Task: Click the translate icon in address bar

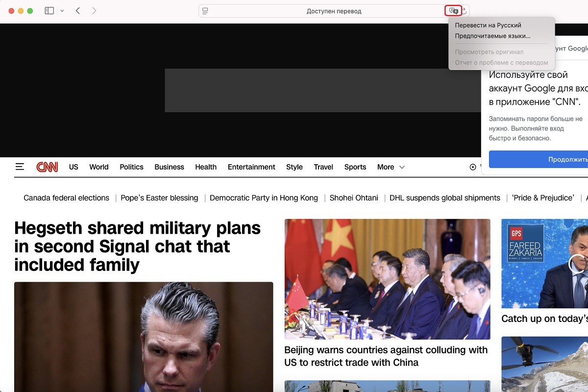Action: pyautogui.click(x=453, y=11)
